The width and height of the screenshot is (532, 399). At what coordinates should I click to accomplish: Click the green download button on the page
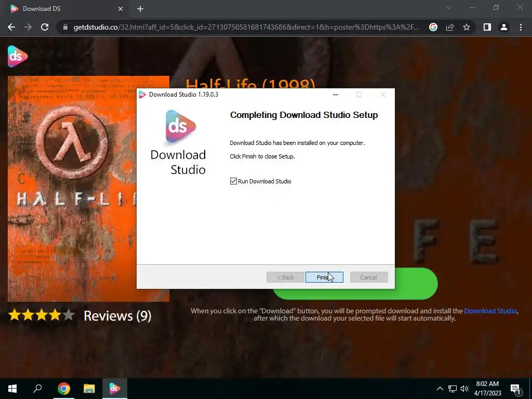click(x=416, y=284)
